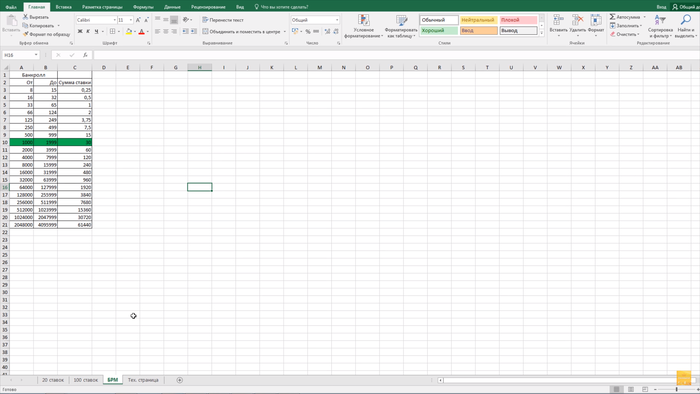Center text horizontally

click(x=166, y=32)
